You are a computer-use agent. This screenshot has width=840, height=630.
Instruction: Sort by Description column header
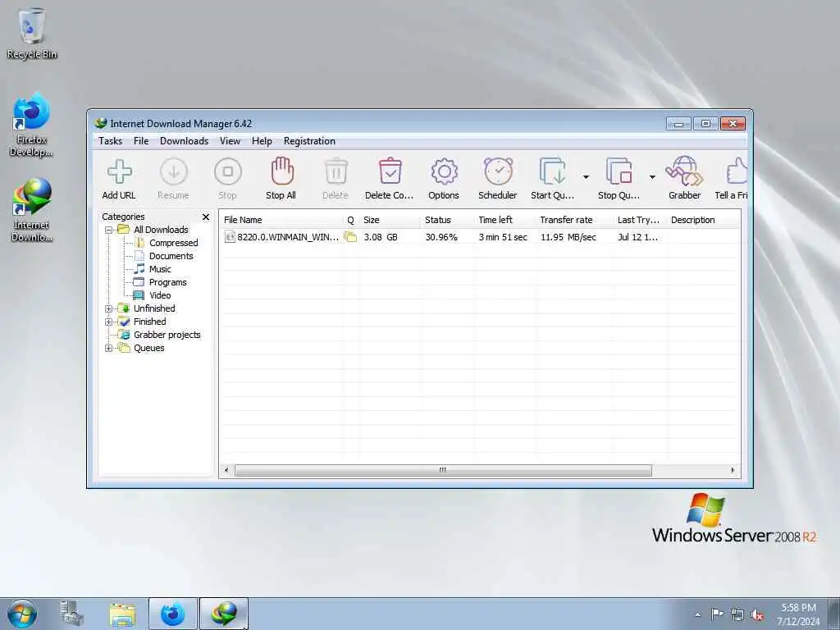(703, 220)
